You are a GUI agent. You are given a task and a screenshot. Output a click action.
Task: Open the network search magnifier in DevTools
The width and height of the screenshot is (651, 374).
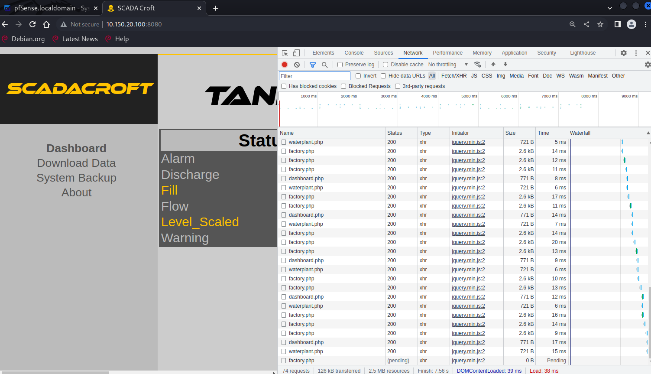[x=325, y=65]
